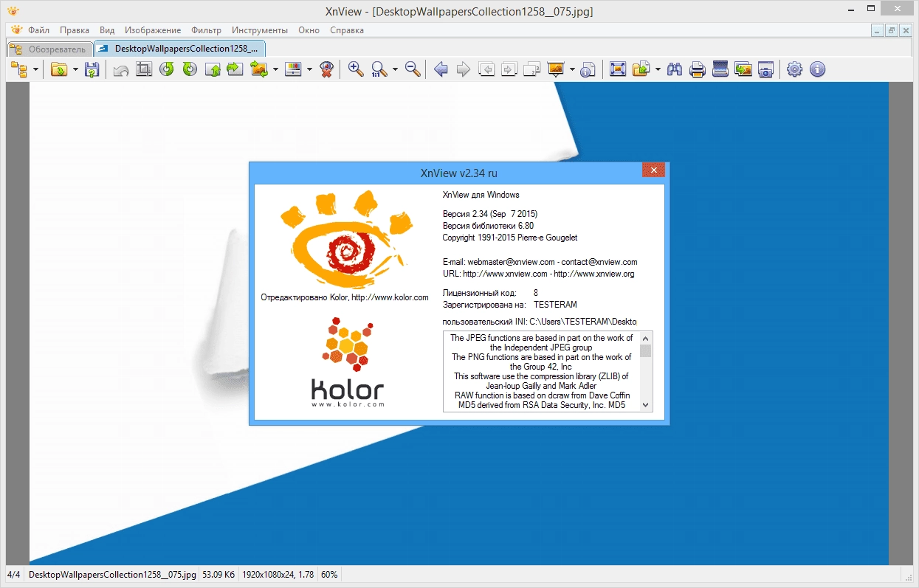Image resolution: width=919 pixels, height=588 pixels.
Task: Click the undo arrow icon
Action: click(x=121, y=69)
